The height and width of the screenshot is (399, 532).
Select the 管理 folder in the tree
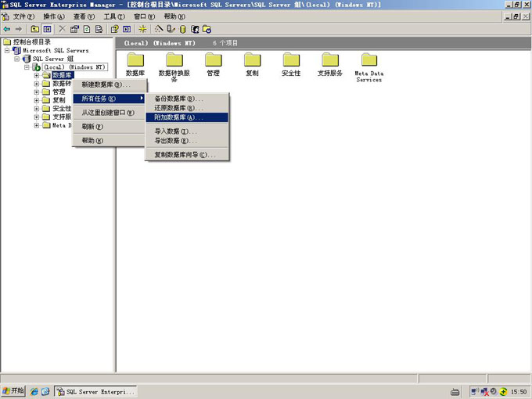click(x=59, y=92)
